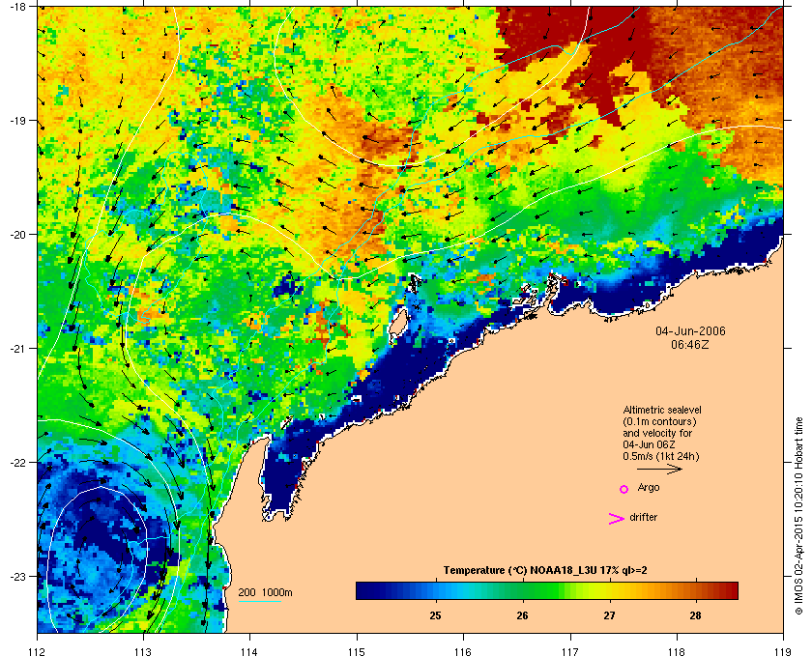The width and height of the screenshot is (812, 657).
Task: Click the latitude axis label '-21'
Action: click(x=16, y=349)
